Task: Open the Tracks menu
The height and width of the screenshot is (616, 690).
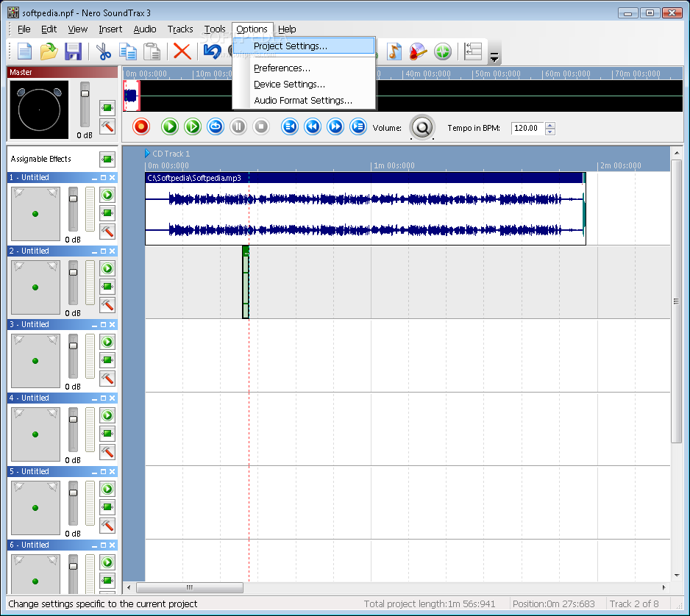Action: (180, 29)
